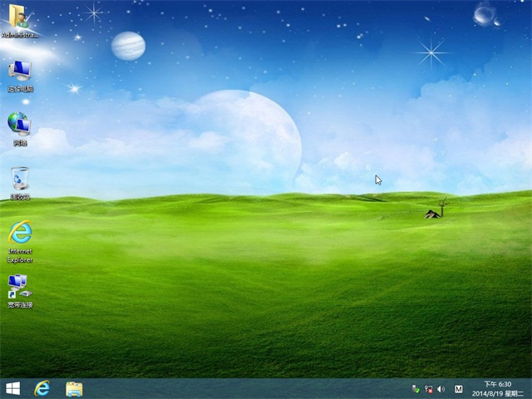This screenshot has height=399, width=532.
Task: Open the volume speaker tray icon
Action: tap(441, 389)
